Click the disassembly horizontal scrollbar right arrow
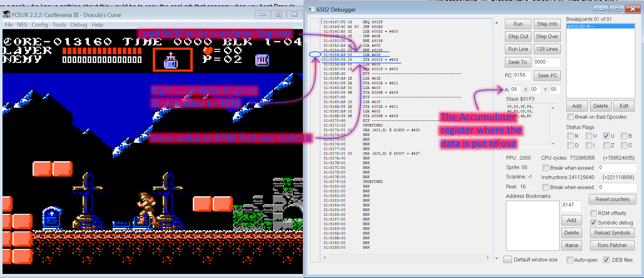Viewport: 644px width, 278px height. (x=488, y=258)
